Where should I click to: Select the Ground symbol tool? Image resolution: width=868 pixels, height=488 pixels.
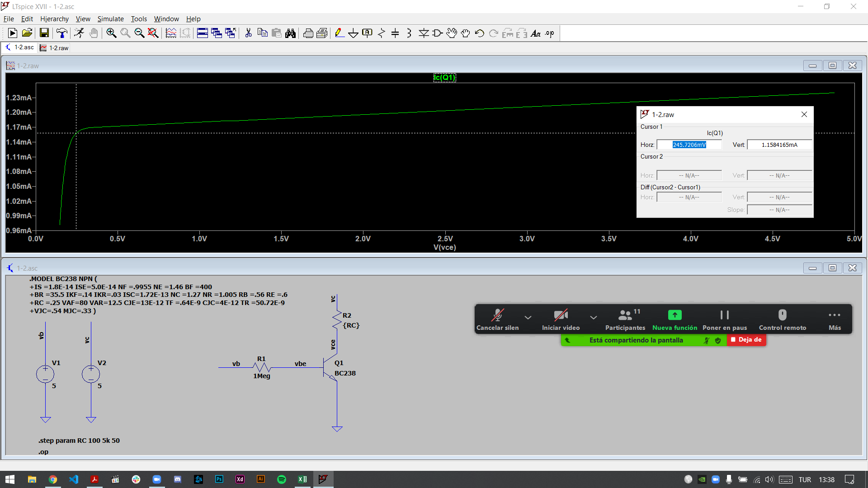[353, 33]
